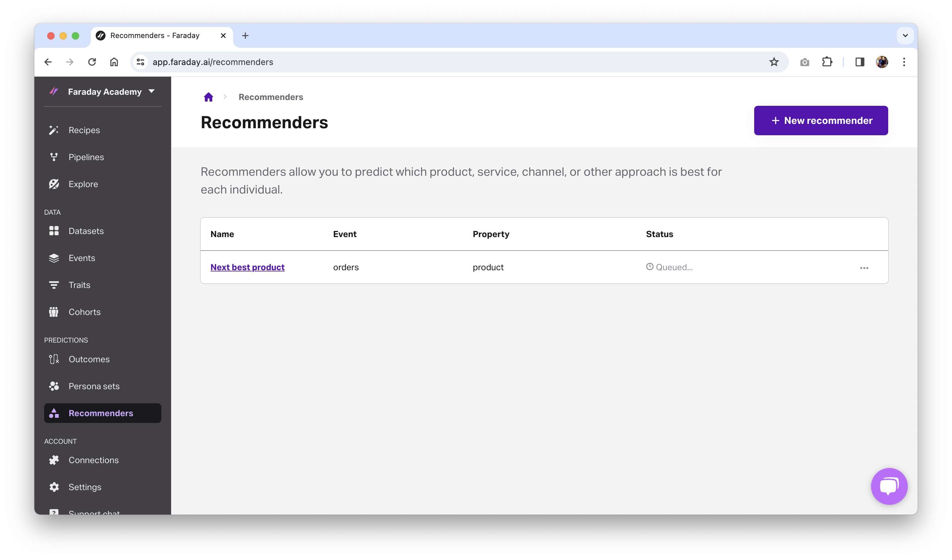This screenshot has width=952, height=560.
Task: Open Settings gear icon in sidebar
Action: [54, 487]
